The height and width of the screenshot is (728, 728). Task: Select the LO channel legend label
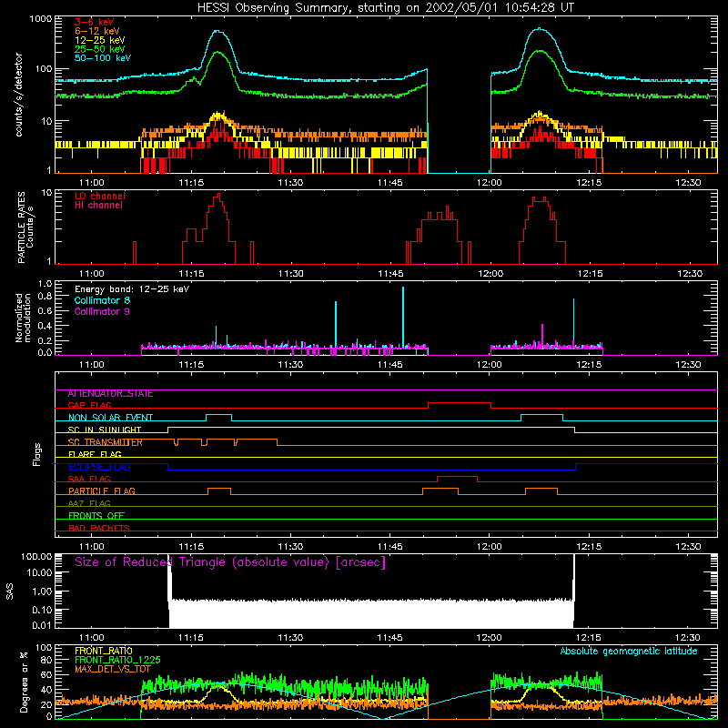(x=100, y=196)
